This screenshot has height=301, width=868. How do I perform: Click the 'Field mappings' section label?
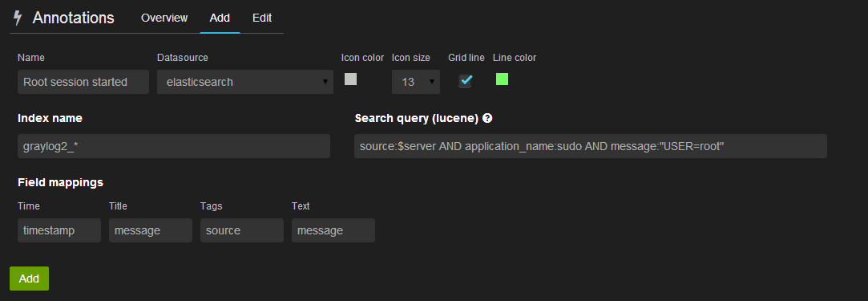[60, 182]
